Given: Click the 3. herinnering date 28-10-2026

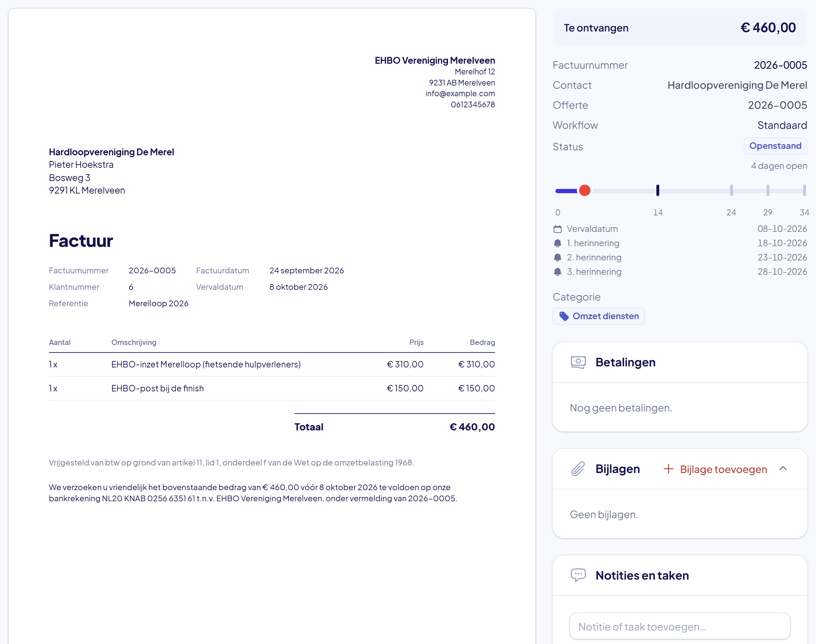Looking at the screenshot, I should (x=782, y=272).
